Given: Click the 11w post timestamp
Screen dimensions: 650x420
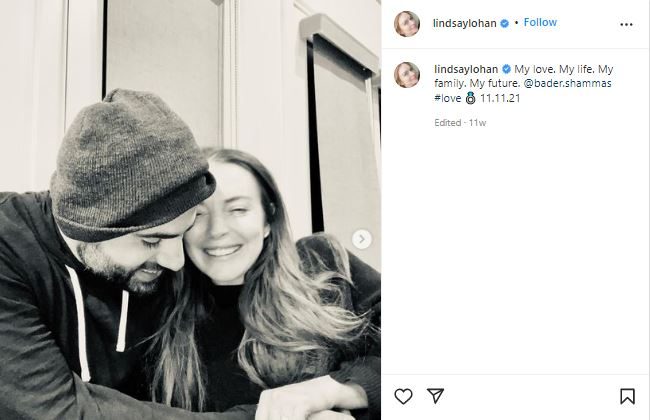Looking at the screenshot, I should (x=480, y=123).
